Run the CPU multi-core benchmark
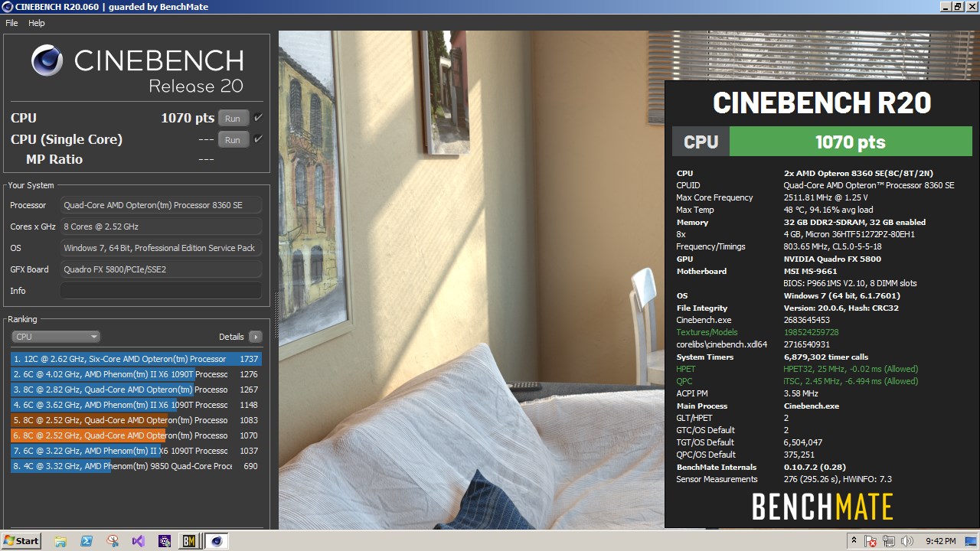The height and width of the screenshot is (551, 980). click(x=233, y=118)
